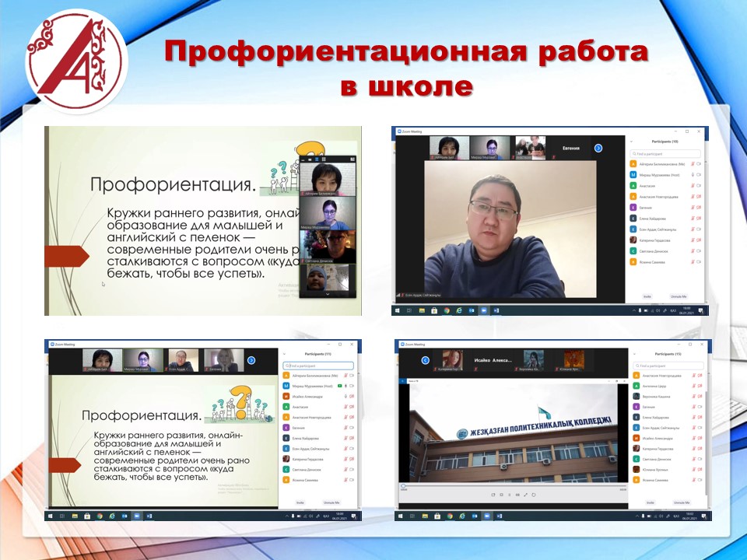Open Word on the taskbar under the Participants (10) window
The height and width of the screenshot is (560, 747).
pyautogui.click(x=496, y=310)
